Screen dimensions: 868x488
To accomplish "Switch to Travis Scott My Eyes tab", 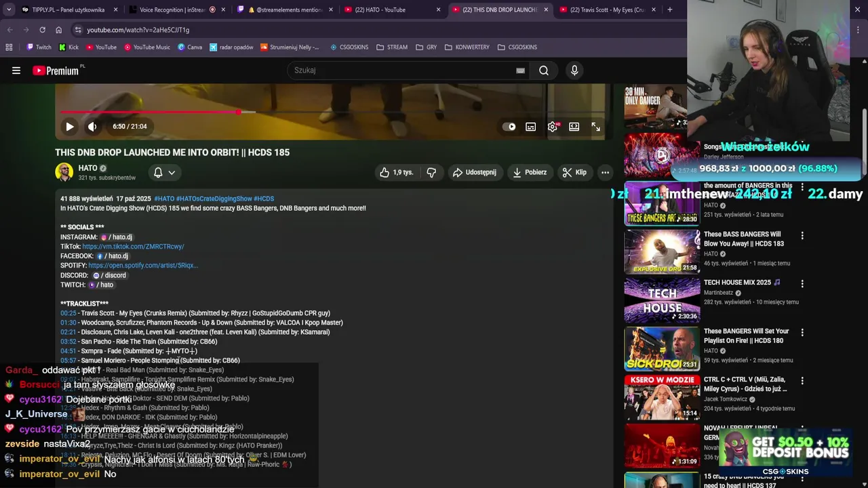I will [x=607, y=9].
